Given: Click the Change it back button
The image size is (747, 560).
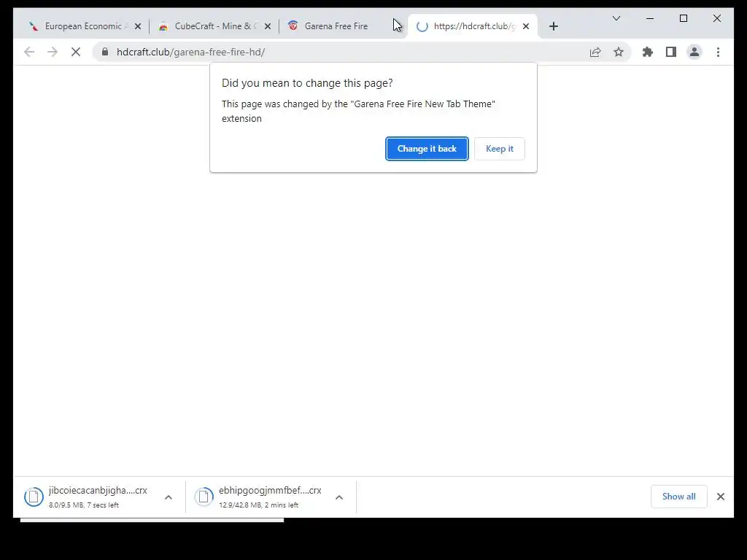Looking at the screenshot, I should (x=427, y=149).
